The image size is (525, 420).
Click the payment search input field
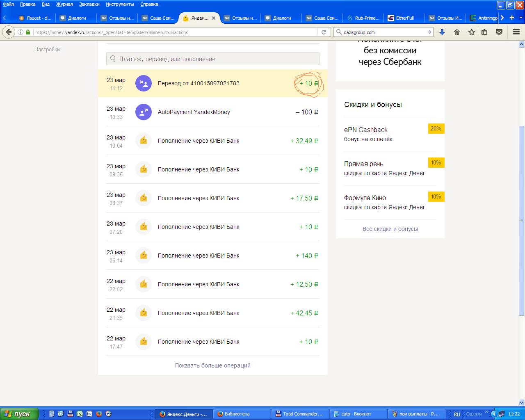[212, 59]
